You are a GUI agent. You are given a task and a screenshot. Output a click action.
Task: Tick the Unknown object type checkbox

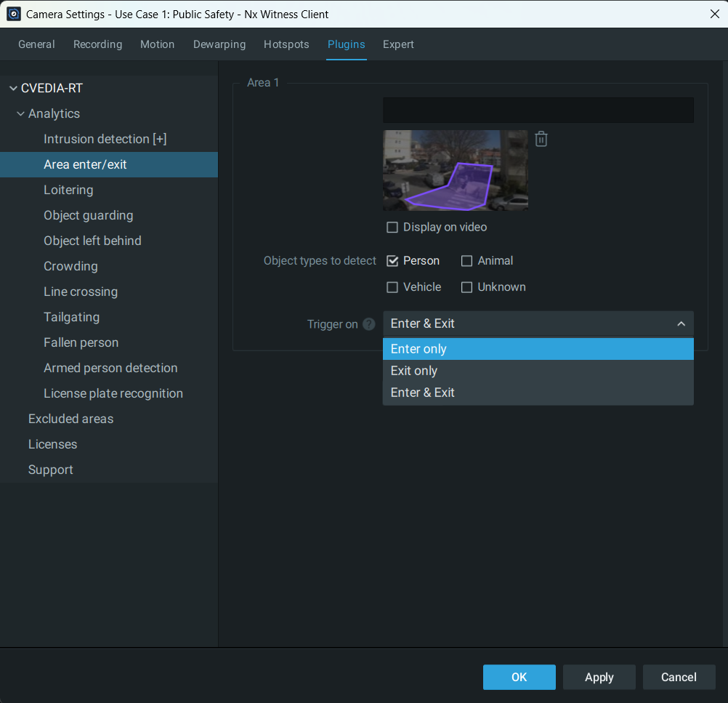466,287
